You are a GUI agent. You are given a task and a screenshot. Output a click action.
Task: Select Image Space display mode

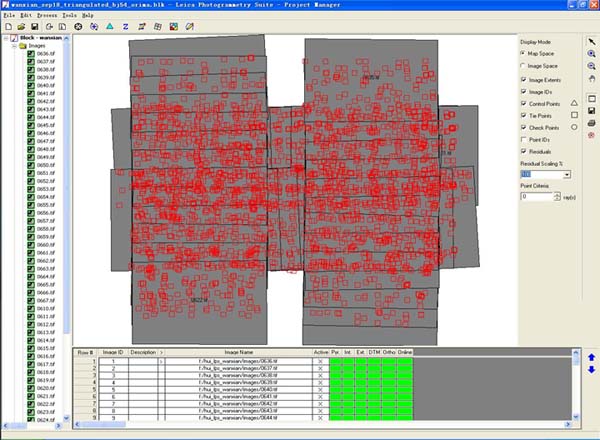(524, 65)
